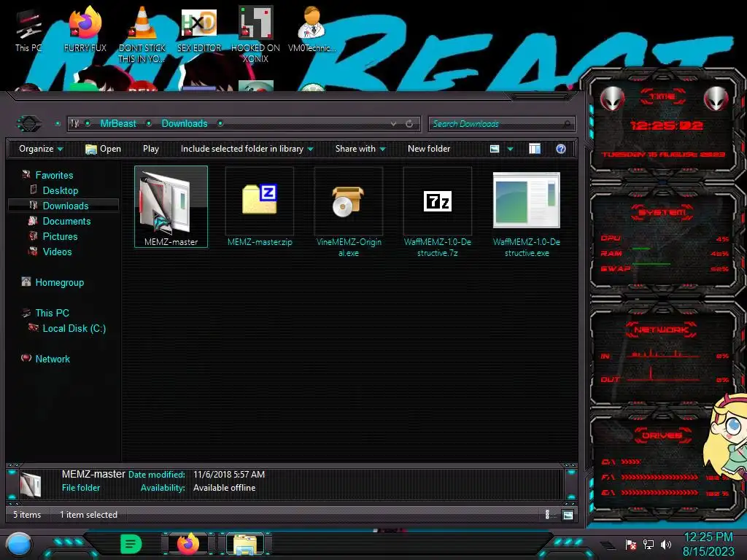Open Firefox from the taskbar
Viewport: 747px width, 560px height.
[x=188, y=544]
